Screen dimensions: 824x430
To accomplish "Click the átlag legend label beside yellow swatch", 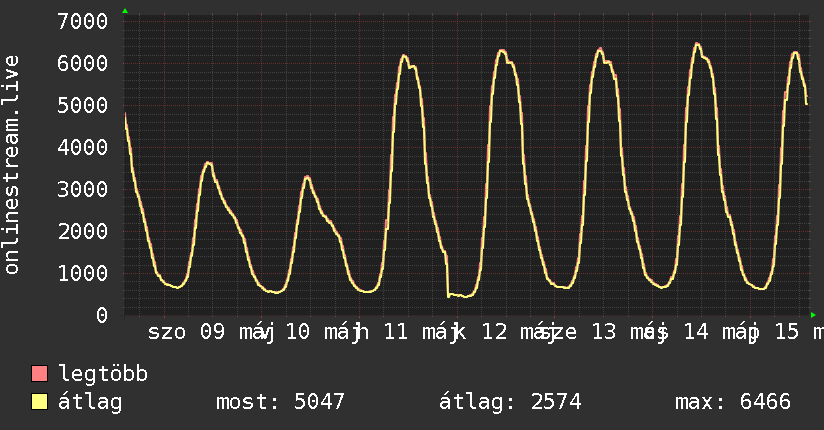I will 90,402.
